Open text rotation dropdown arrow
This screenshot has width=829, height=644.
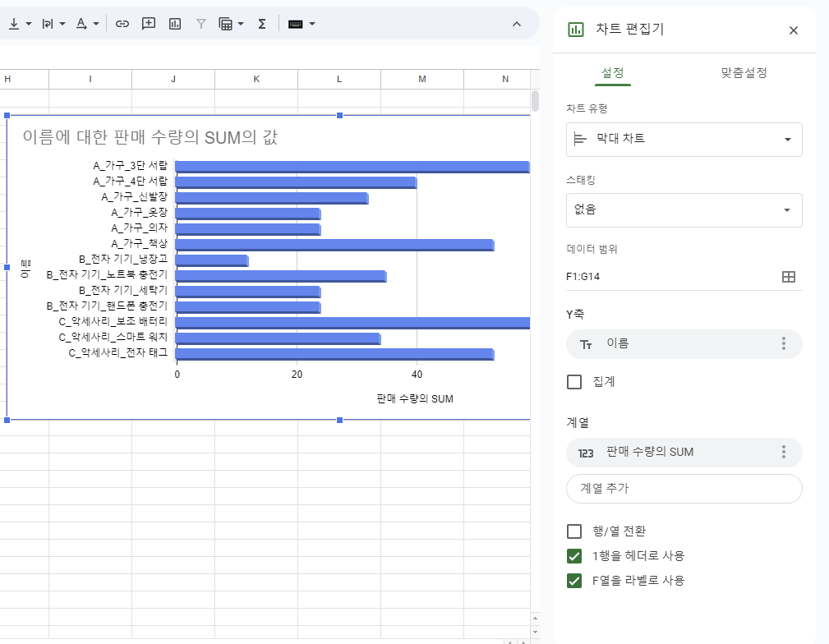62,24
